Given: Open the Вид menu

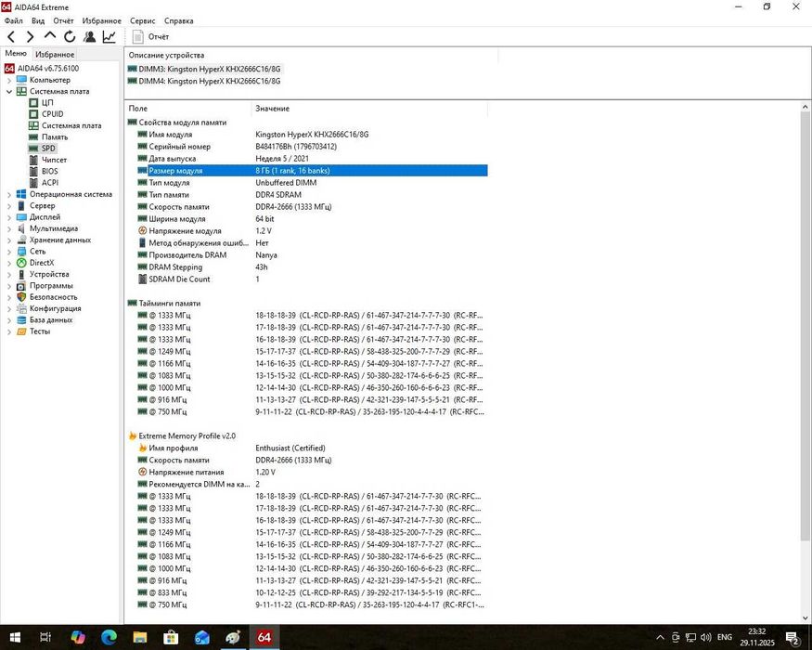Looking at the screenshot, I should [38, 20].
